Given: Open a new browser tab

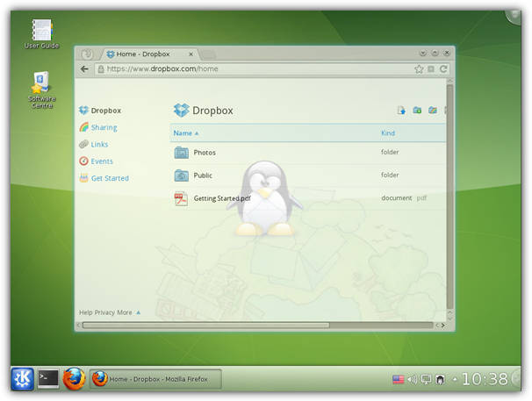Looking at the screenshot, I should [x=209, y=54].
